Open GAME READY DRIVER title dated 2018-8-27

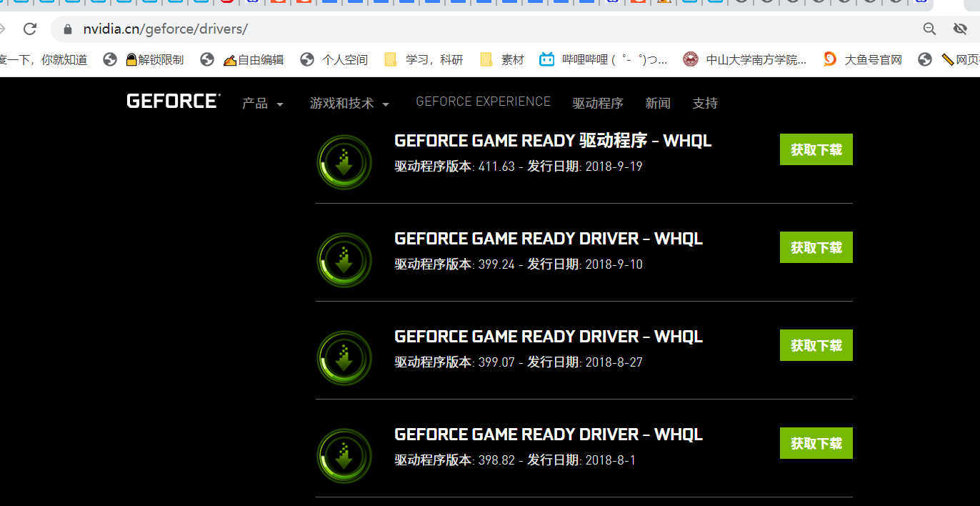(x=549, y=337)
